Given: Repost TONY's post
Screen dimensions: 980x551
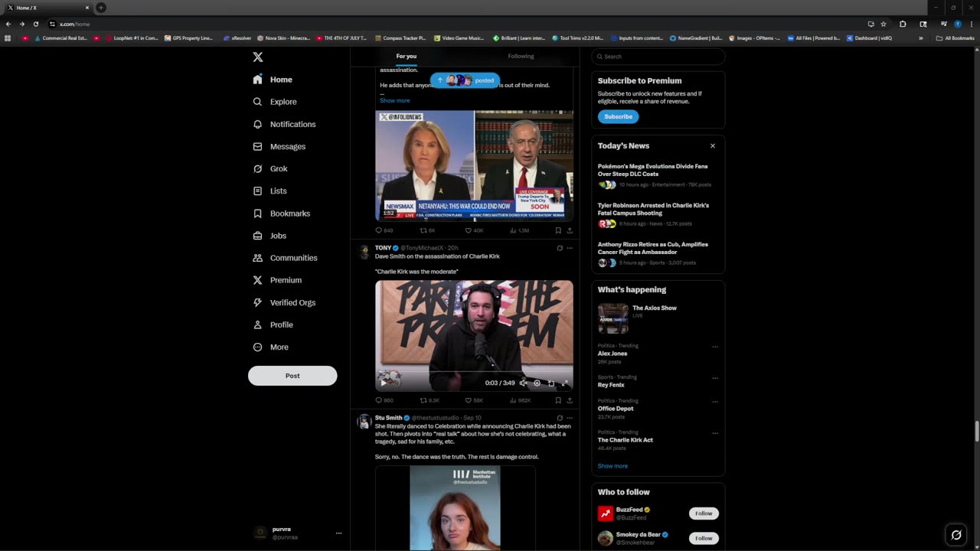Looking at the screenshot, I should (430, 400).
